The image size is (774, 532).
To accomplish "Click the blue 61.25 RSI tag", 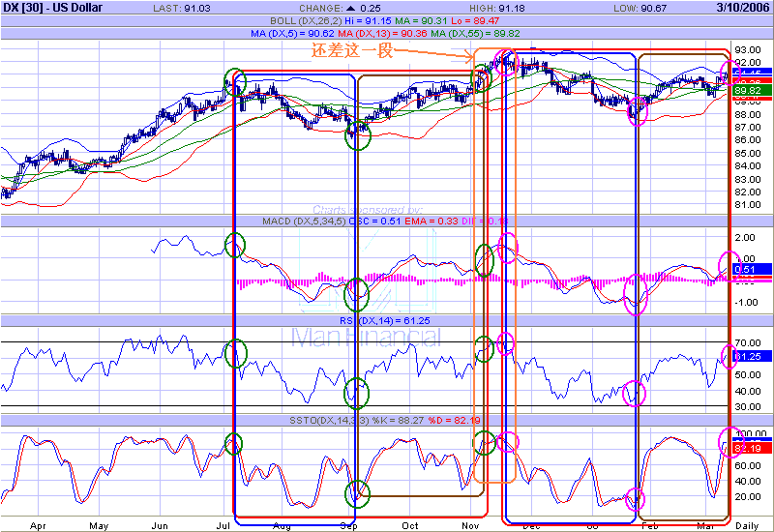I will 752,356.
